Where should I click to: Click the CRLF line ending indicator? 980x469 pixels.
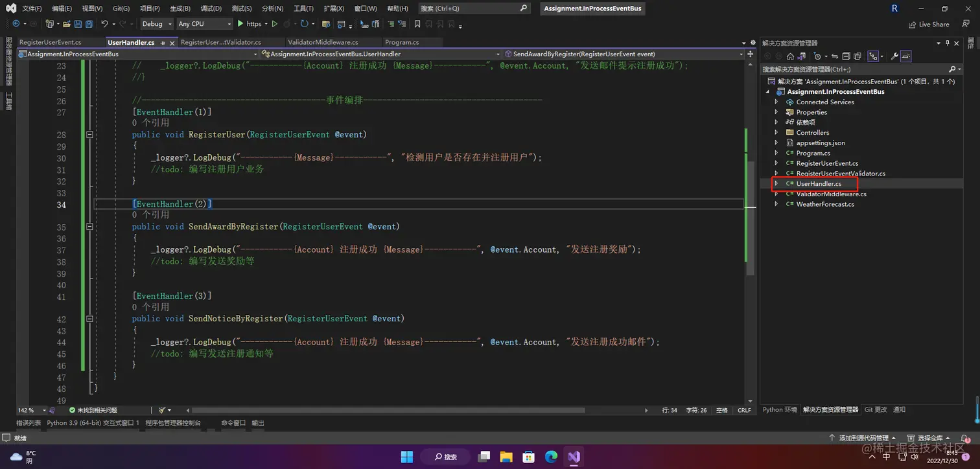coord(744,410)
